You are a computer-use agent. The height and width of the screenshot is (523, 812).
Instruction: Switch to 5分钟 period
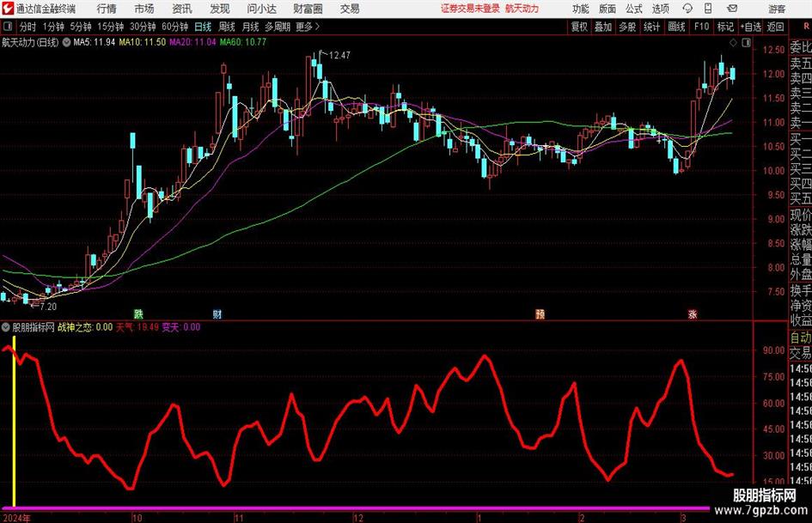coord(80,27)
